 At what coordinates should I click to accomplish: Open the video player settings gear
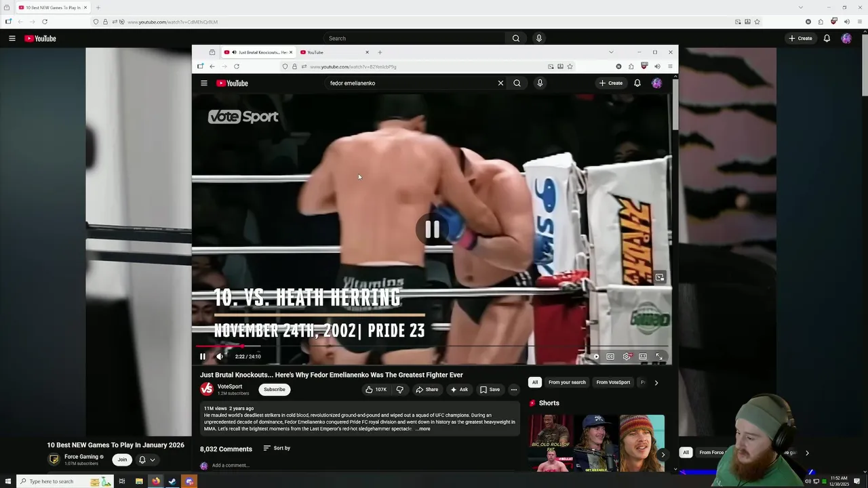[x=627, y=357]
